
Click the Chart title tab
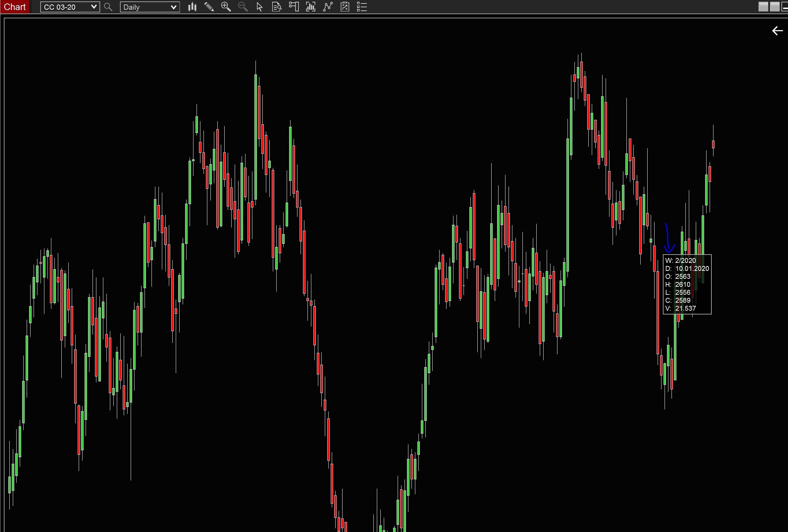click(15, 7)
